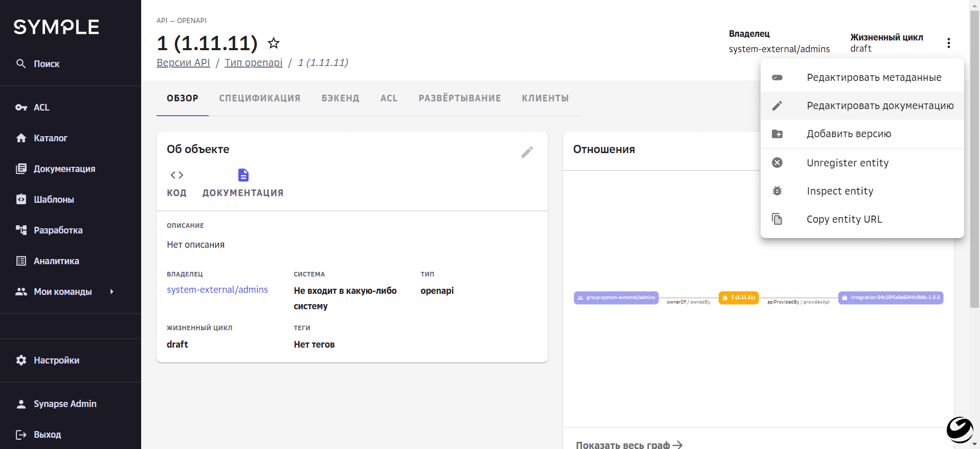Go to Каталог in the sidebar
The height and width of the screenshot is (449, 980).
71,138
